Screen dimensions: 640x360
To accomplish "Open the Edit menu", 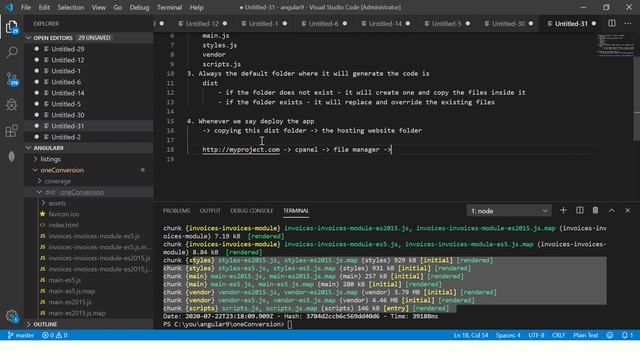I will (44, 7).
